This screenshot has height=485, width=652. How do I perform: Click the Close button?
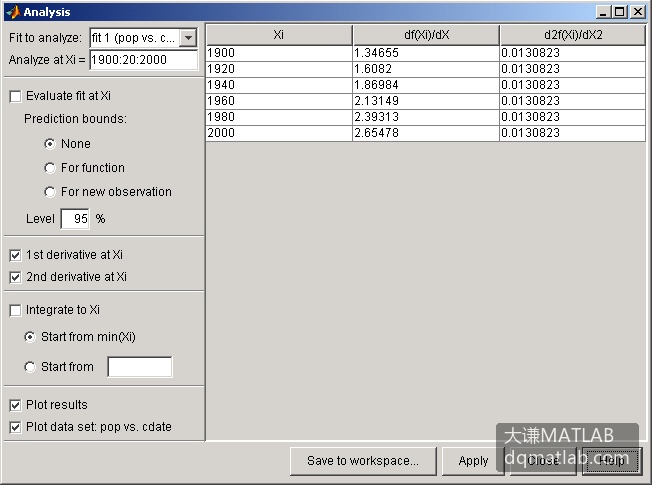point(543,461)
